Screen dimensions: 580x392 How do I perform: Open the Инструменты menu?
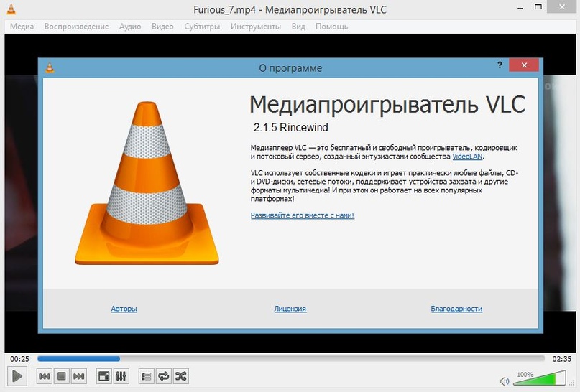(256, 27)
